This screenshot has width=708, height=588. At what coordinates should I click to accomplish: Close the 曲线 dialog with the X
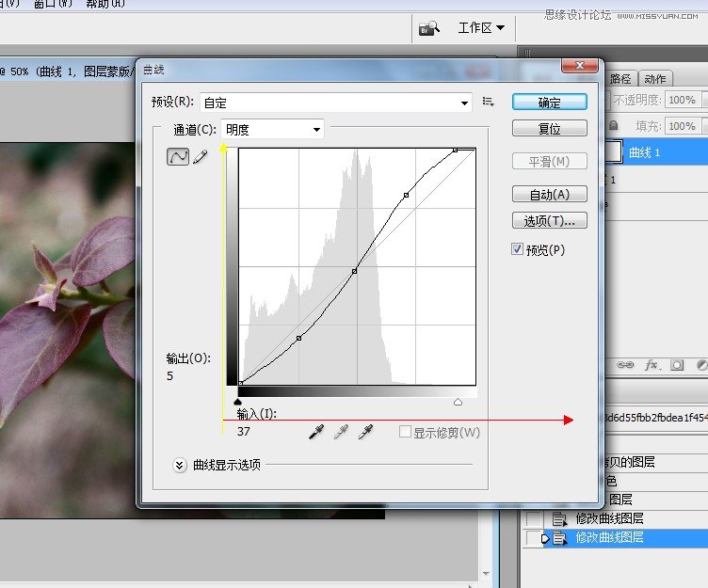580,66
